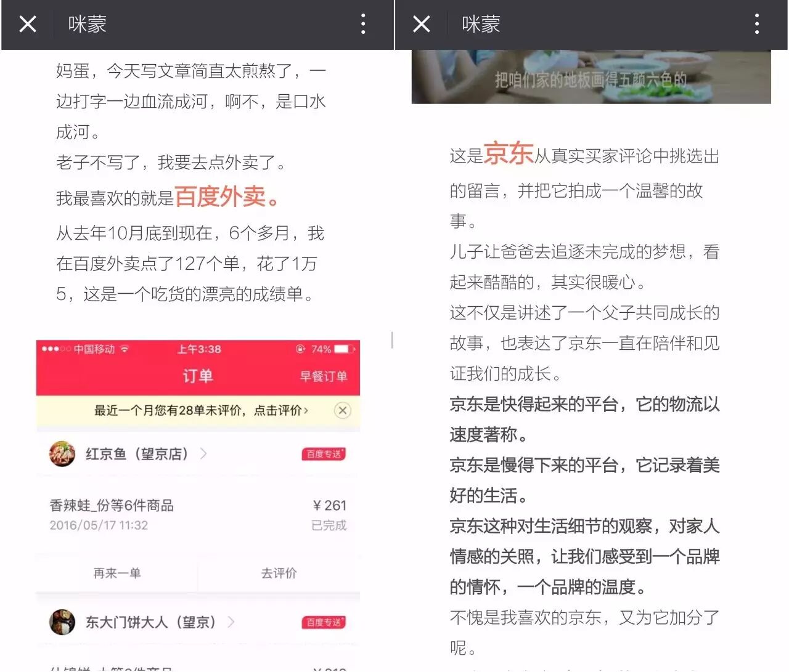789x672 pixels.
Task: Tap the video thumbnail atop the right article
Action: [x=591, y=77]
